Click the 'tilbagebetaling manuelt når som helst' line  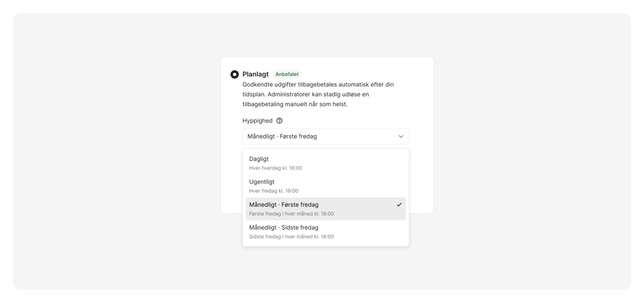click(295, 104)
